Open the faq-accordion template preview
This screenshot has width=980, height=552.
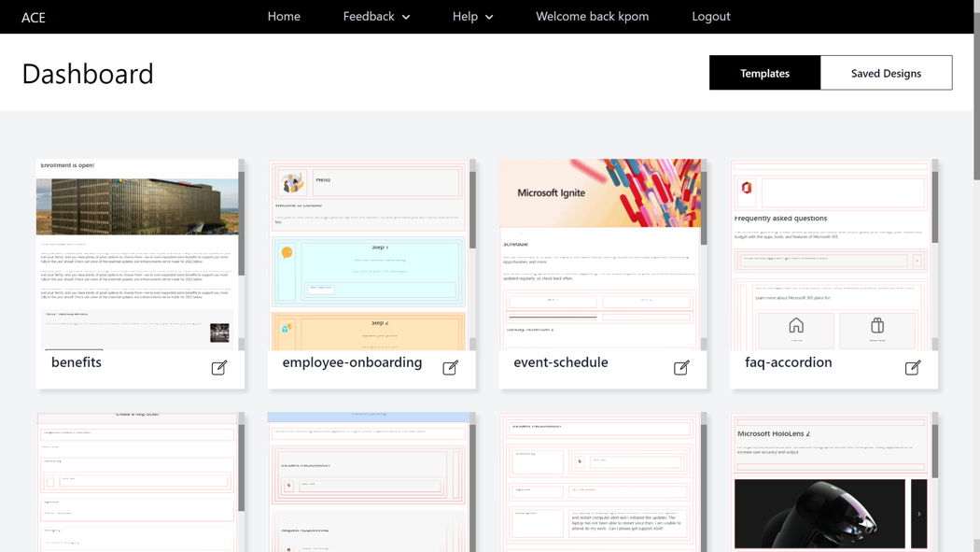(832, 252)
